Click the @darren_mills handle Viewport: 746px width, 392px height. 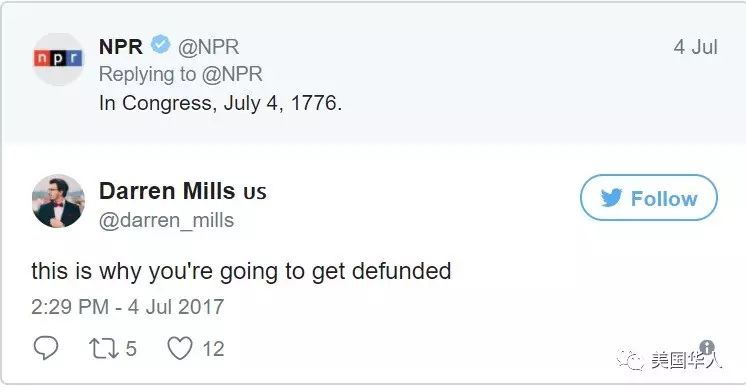coord(167,220)
